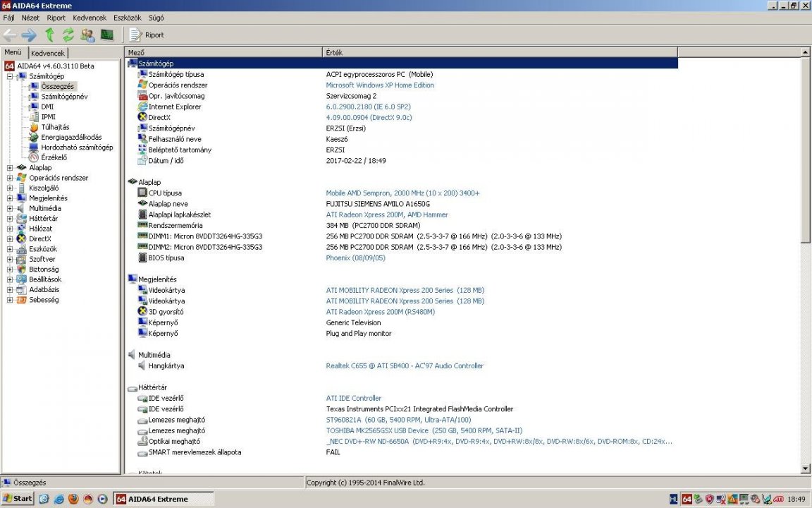This screenshot has height=508, width=812.
Task: Select Energiagazdálkodás in the tree
Action: coord(71,138)
